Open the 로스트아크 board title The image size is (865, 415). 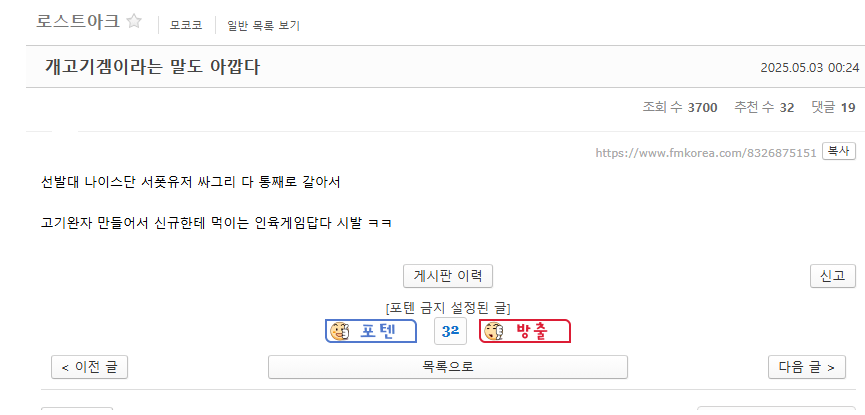coord(77,21)
